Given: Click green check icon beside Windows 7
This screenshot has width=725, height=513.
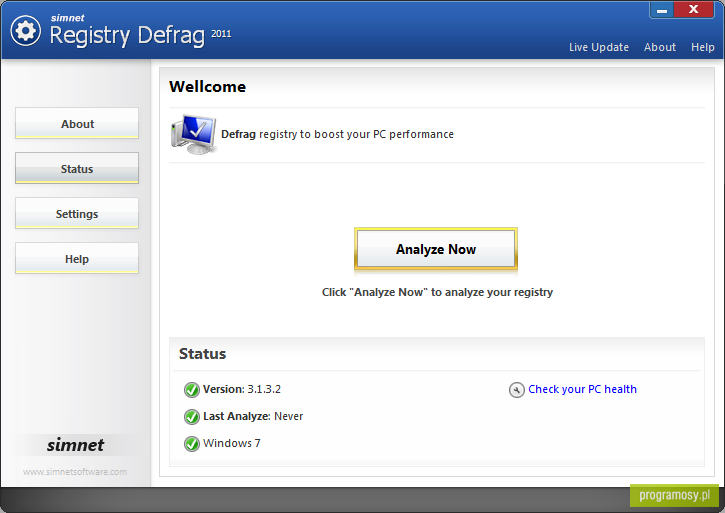Looking at the screenshot, I should (x=191, y=444).
